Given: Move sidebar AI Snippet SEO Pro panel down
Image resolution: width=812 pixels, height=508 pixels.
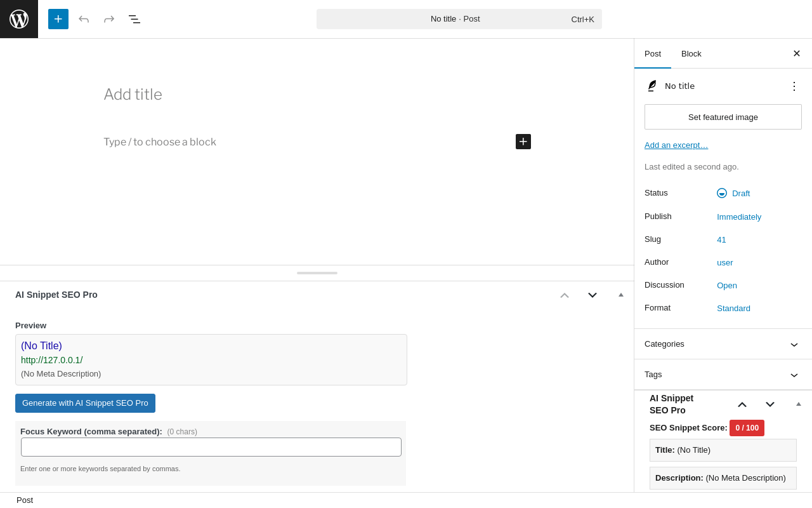Looking at the screenshot, I should click(x=770, y=404).
